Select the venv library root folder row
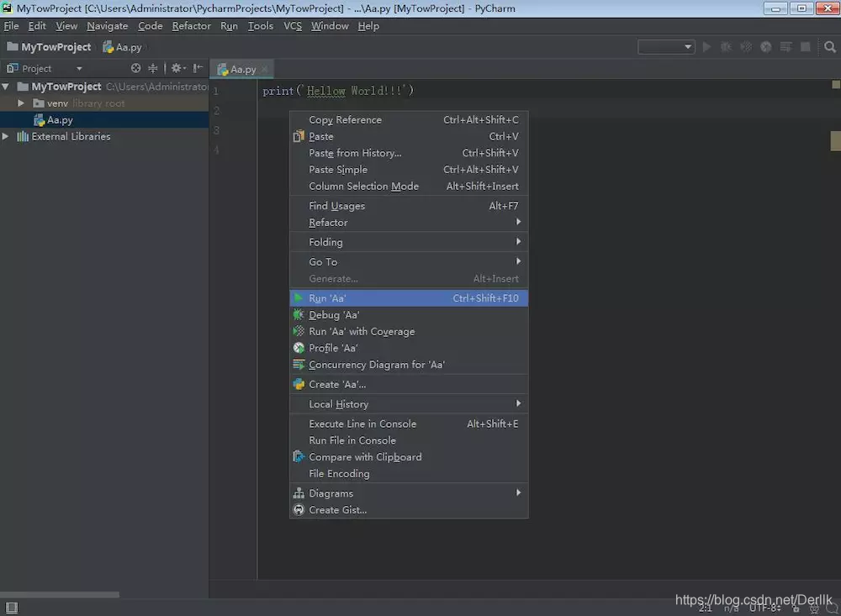The width and height of the screenshot is (841, 616). point(104,103)
